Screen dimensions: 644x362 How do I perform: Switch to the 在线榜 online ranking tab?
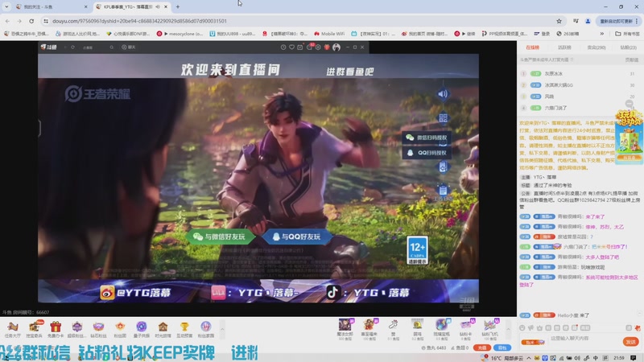tap(533, 47)
